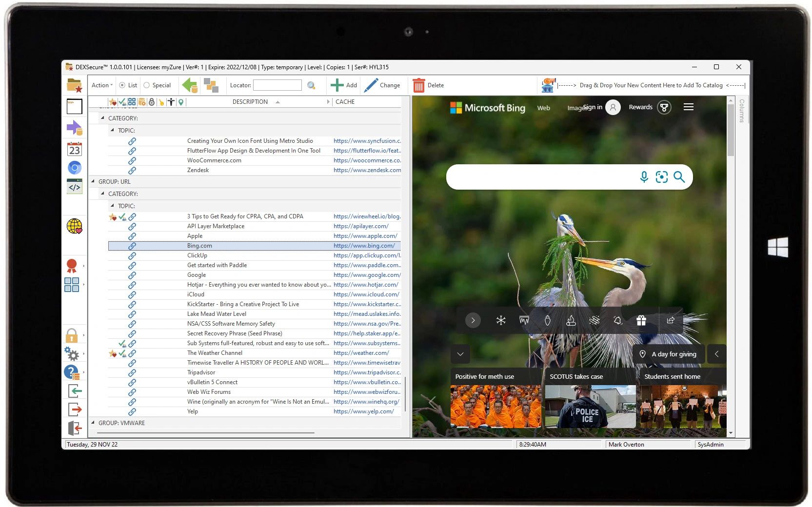Open 'A day for giving' image info
This screenshot has width=812, height=507.
pyautogui.click(x=669, y=354)
